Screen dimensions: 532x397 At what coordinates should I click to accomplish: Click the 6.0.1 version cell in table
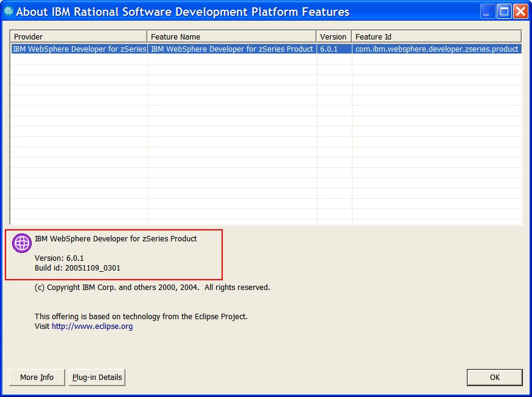point(334,49)
